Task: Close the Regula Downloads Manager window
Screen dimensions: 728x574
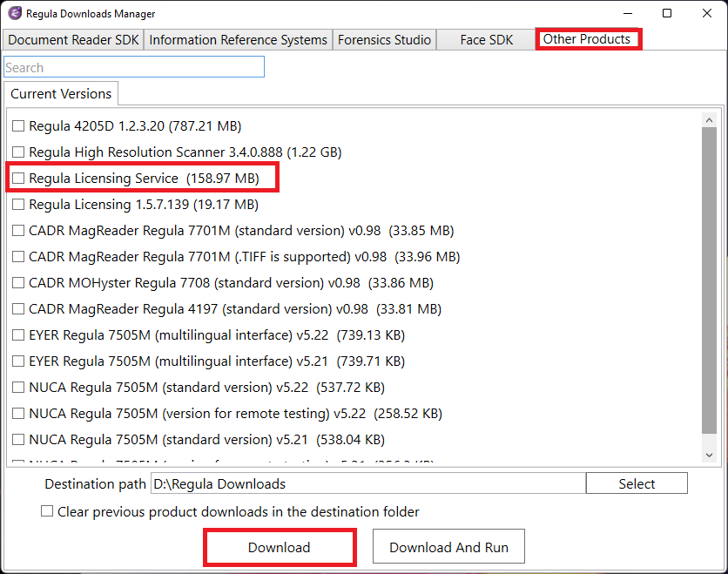Action: (x=706, y=13)
